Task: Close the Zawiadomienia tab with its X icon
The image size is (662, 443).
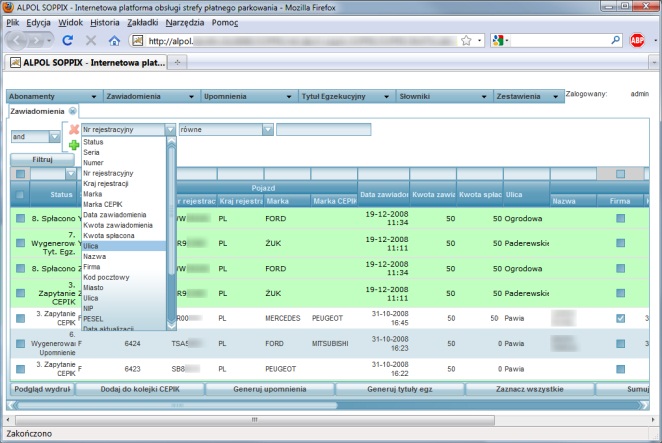Action: (73, 111)
